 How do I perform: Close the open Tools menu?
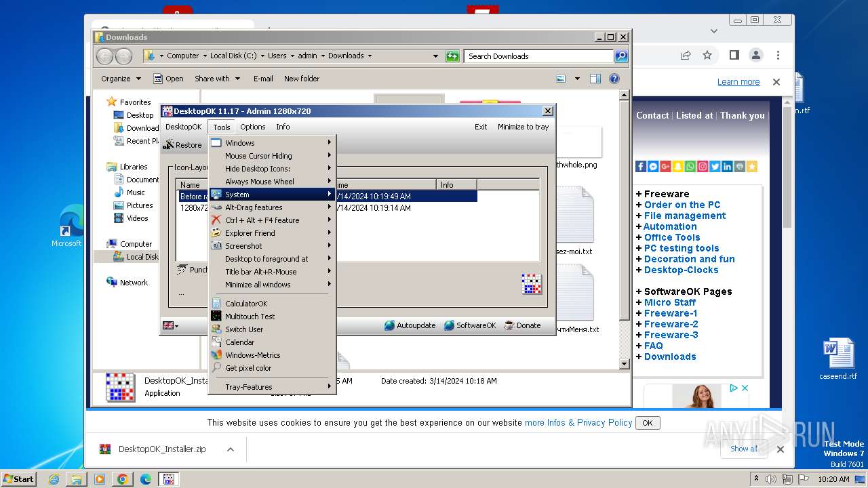(222, 127)
